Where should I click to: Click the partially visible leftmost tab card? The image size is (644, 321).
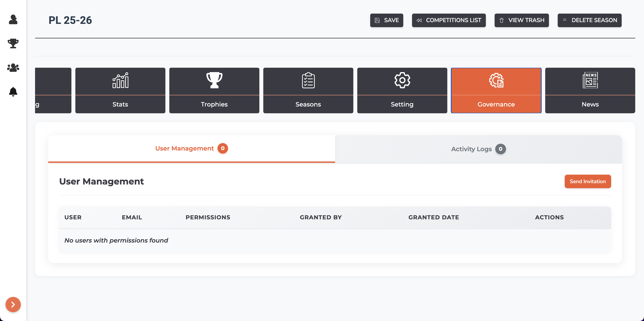pos(53,90)
